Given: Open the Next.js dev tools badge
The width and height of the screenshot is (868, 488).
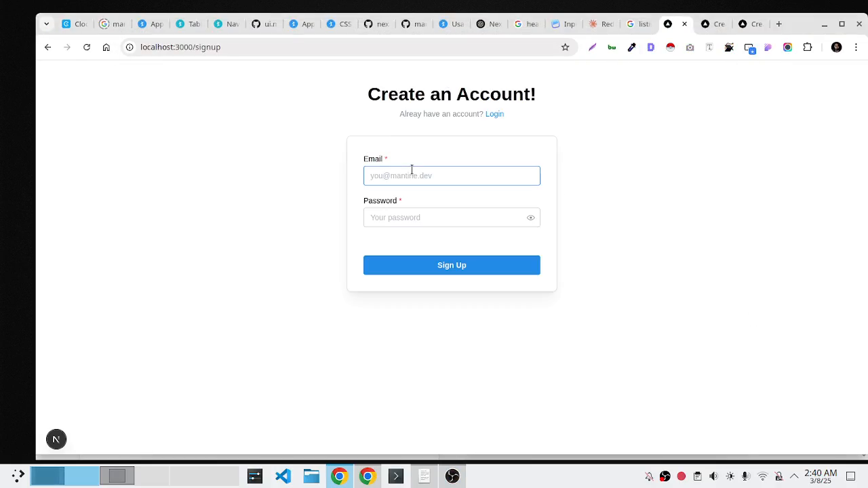Looking at the screenshot, I should [56, 439].
